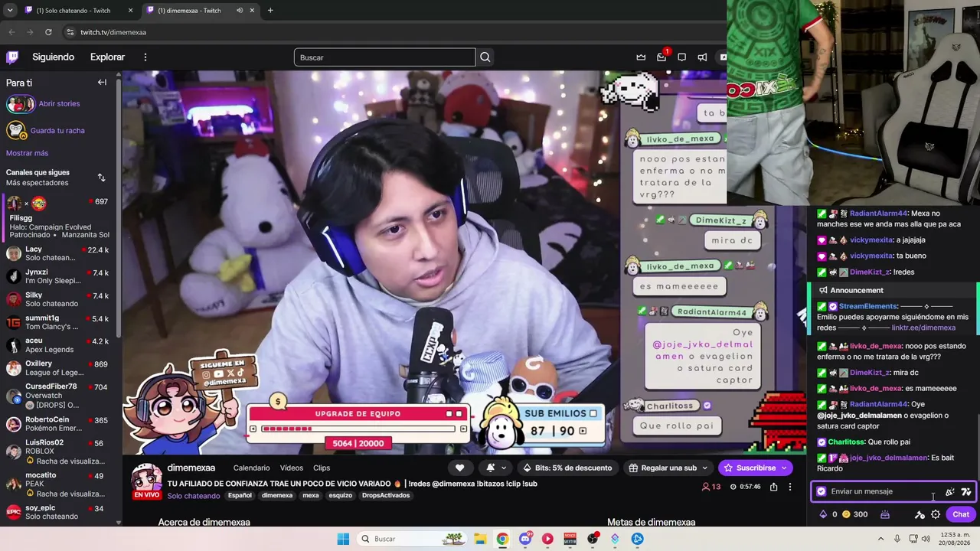
Task: Mute the dimemexaa tab audio
Action: (240, 11)
